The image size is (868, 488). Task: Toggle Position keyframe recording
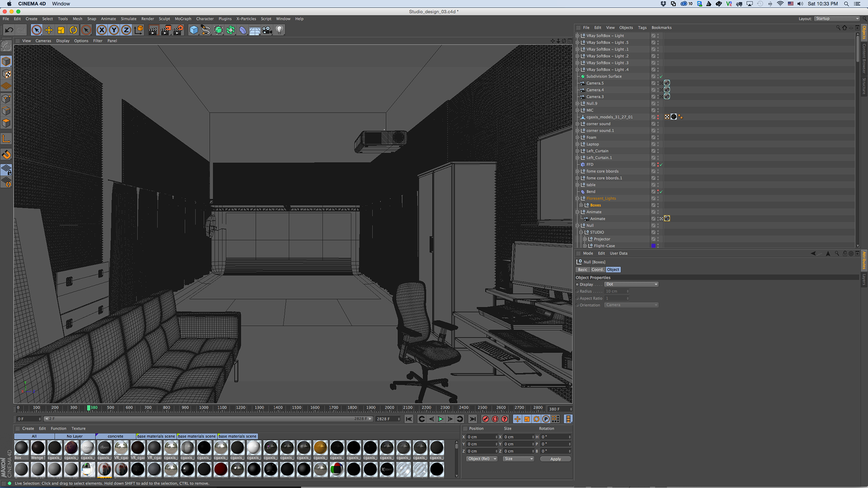(x=517, y=419)
